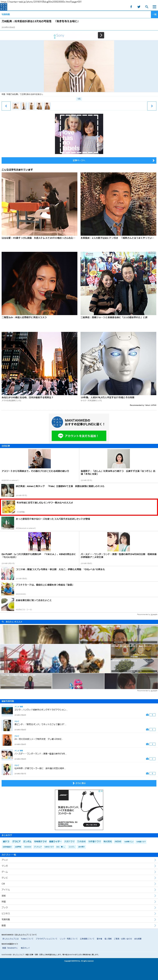Screen dimensions: 158x980
Task: Select the AKB48 tag
Action: [118, 841]
